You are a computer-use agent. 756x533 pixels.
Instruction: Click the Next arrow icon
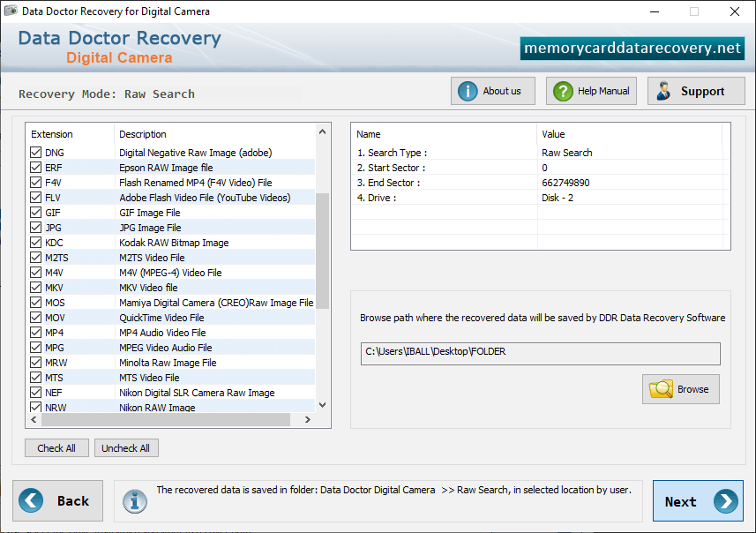point(726,501)
